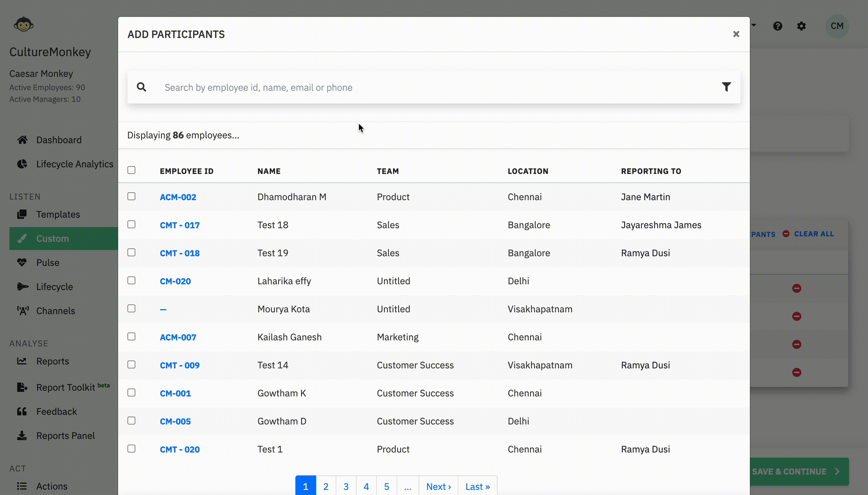Check the box for Gowtham D
Image resolution: width=868 pixels, height=495 pixels.
[x=131, y=421]
